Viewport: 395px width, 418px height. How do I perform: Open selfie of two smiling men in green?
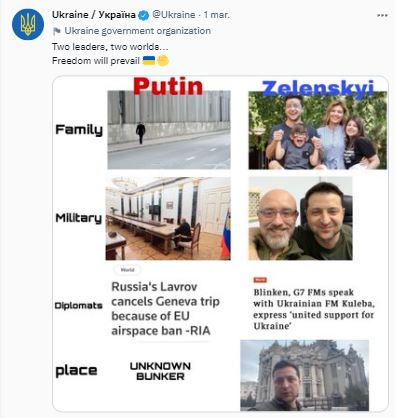[300, 218]
